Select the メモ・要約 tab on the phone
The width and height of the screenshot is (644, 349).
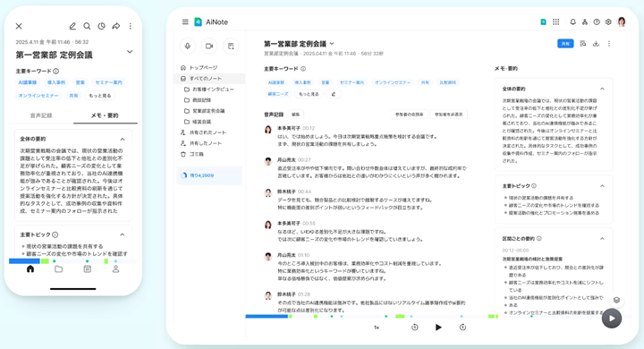pyautogui.click(x=105, y=115)
